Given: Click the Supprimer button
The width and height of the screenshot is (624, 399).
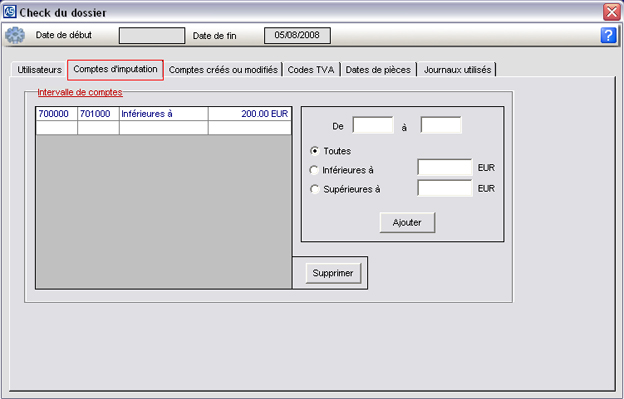Looking at the screenshot, I should 333,273.
